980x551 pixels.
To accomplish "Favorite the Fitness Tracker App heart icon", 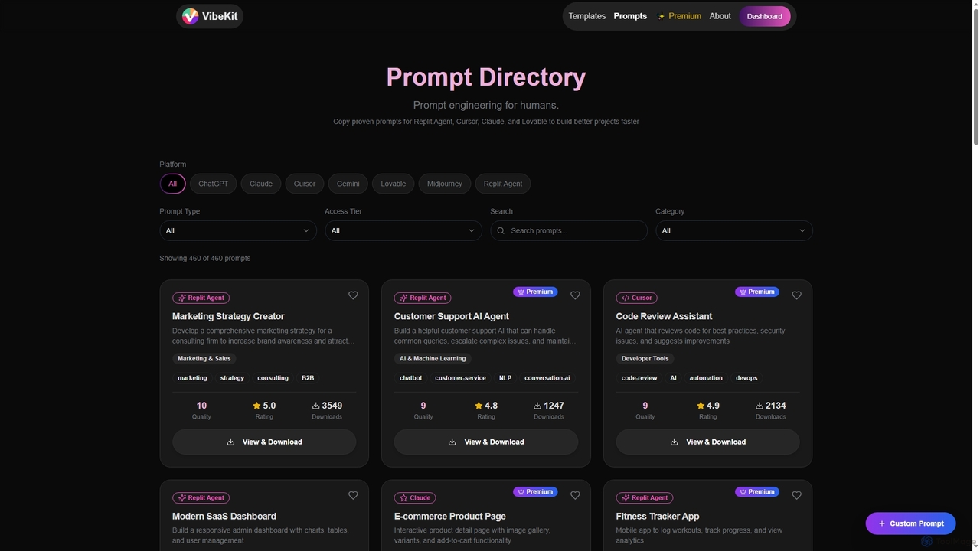I will point(796,495).
